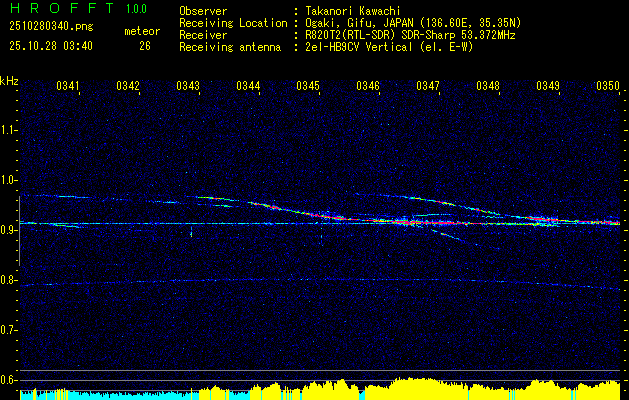Click the kHz axis unit label
The height and width of the screenshot is (400, 629).
[9, 80]
